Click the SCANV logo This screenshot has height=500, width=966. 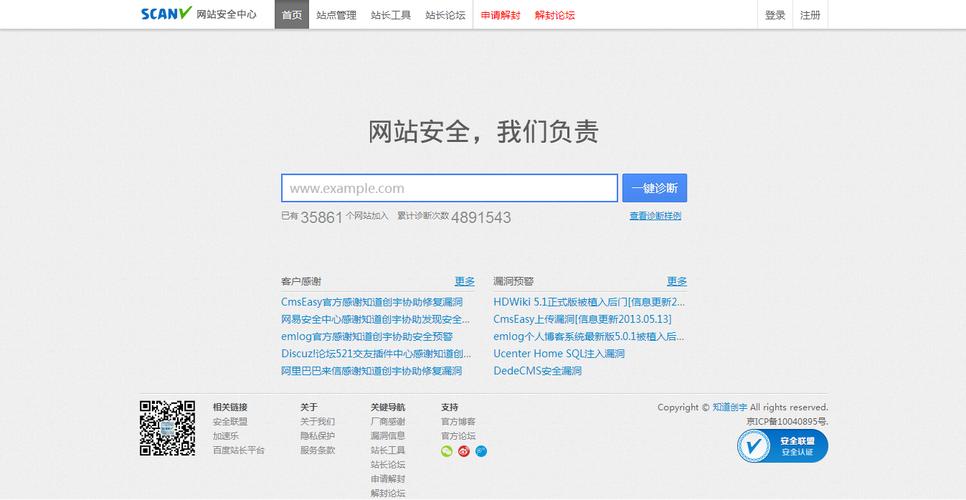[x=167, y=14]
